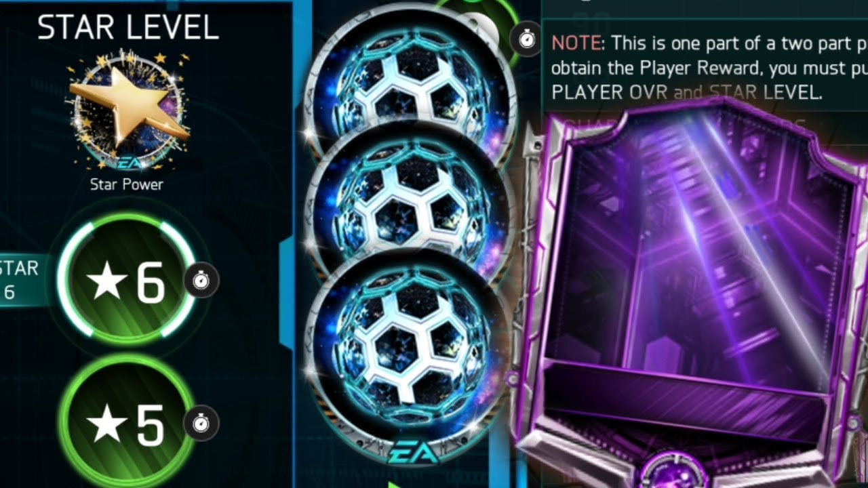Click the Star Power label text
Screen dimensions: 868x488
(127, 184)
